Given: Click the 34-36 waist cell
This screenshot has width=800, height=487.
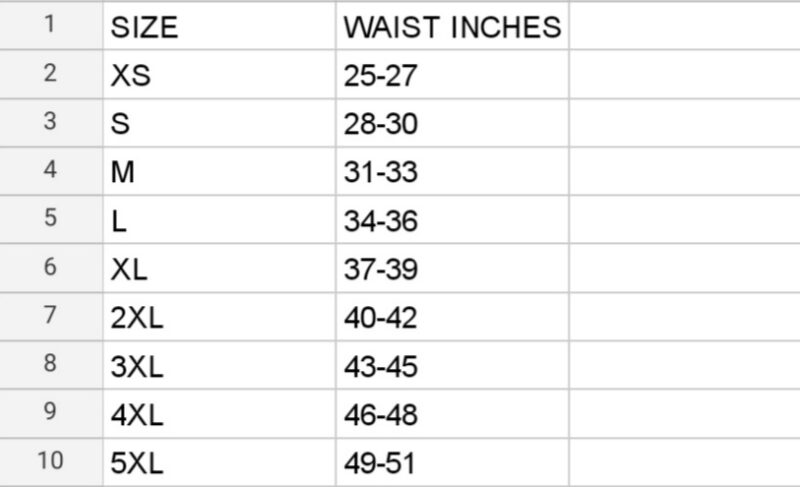Looking at the screenshot, I should [452, 220].
